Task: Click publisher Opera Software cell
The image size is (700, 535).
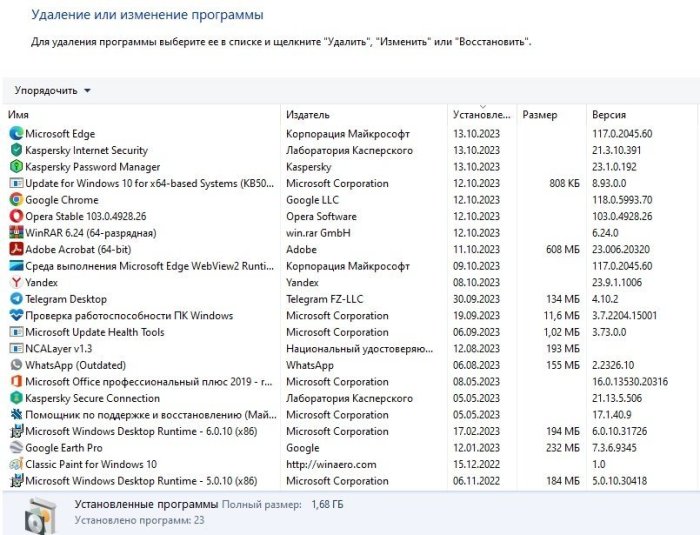Action: (321, 216)
